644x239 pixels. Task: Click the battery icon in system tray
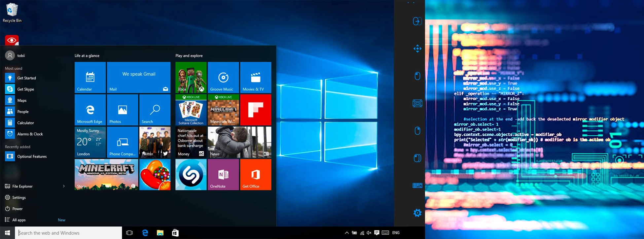tap(354, 233)
